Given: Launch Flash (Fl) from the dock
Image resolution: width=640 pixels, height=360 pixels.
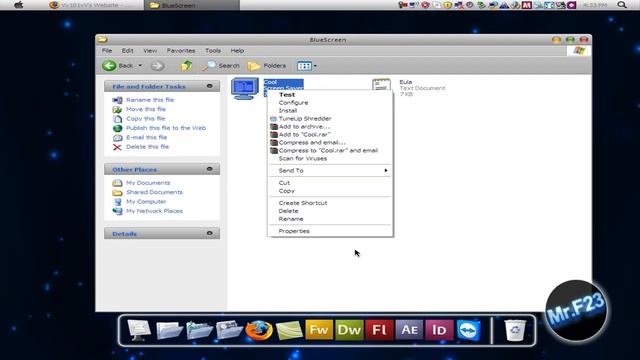Looking at the screenshot, I should coord(379,330).
